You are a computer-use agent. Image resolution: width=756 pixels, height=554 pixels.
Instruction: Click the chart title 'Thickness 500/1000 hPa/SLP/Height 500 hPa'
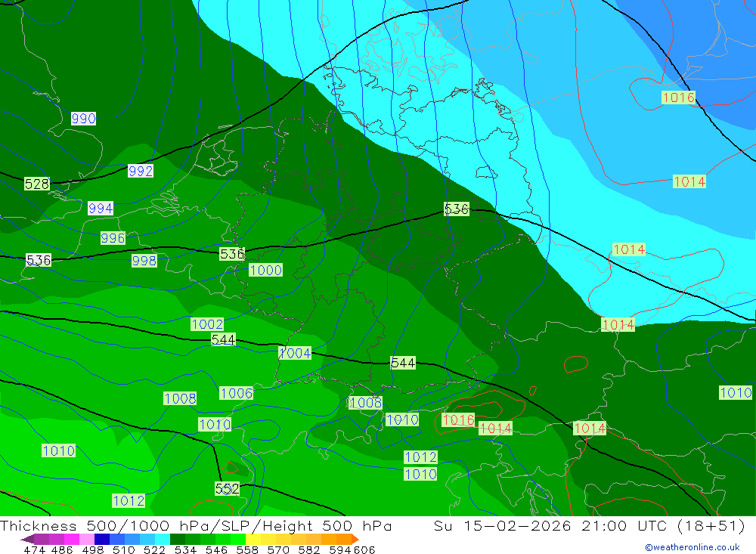coord(196,525)
